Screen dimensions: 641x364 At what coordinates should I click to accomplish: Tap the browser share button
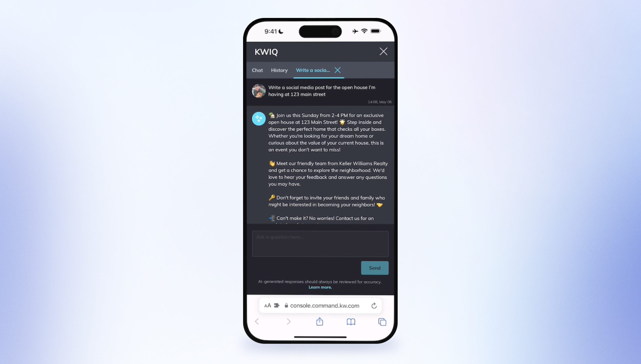(320, 321)
